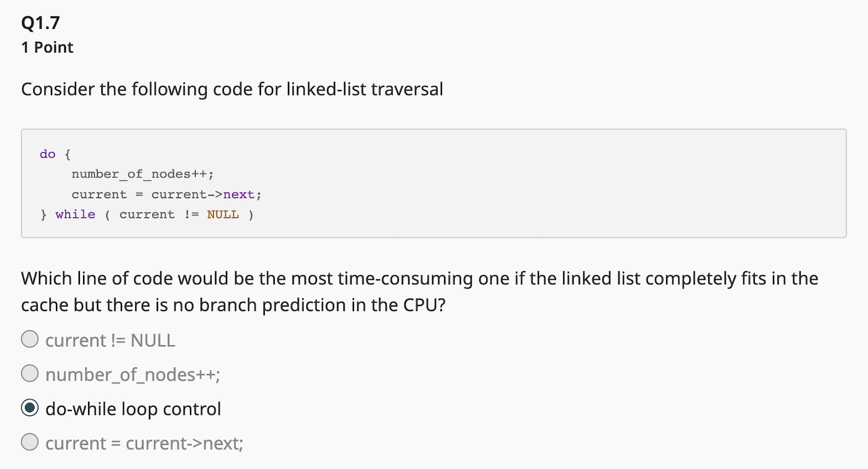Select the "current != NULL" radio button
This screenshot has width=868, height=469.
[30, 340]
